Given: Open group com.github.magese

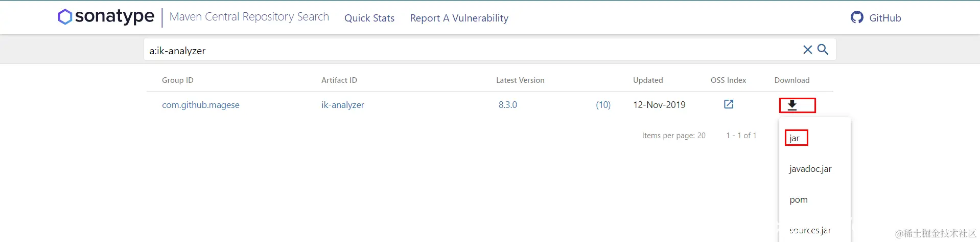Looking at the screenshot, I should click(201, 105).
